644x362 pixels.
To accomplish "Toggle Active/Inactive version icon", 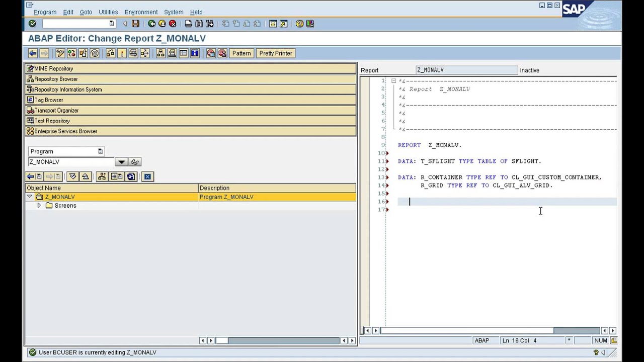I will (71, 53).
